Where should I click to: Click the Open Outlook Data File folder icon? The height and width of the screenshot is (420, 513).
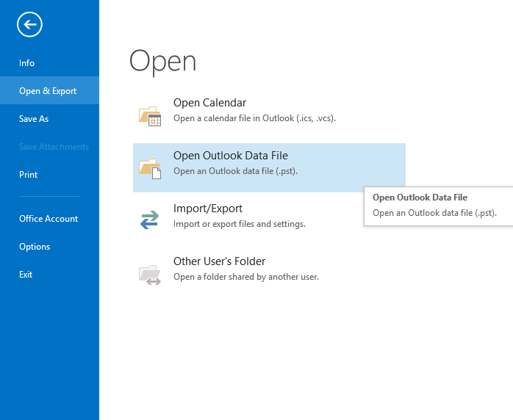click(x=150, y=169)
